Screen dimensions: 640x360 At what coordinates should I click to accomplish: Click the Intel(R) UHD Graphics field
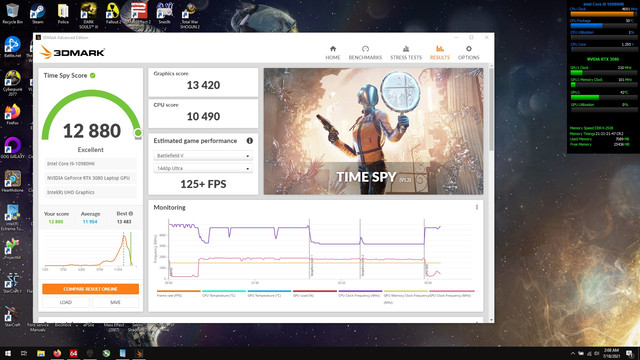tap(90, 192)
